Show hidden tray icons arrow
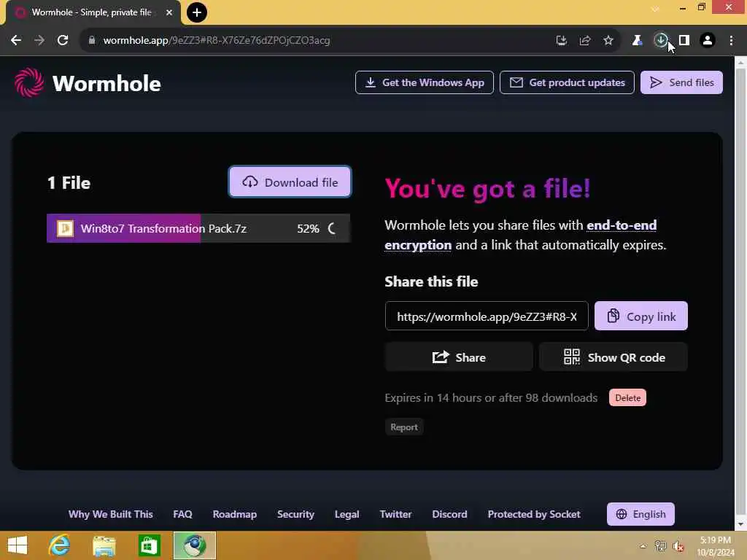The height and width of the screenshot is (560, 747). pyautogui.click(x=643, y=546)
